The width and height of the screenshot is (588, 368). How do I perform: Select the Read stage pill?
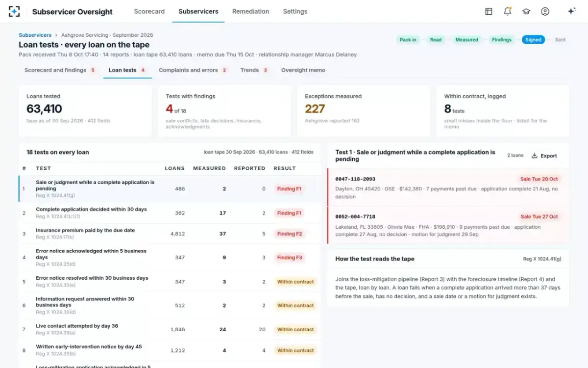click(436, 40)
